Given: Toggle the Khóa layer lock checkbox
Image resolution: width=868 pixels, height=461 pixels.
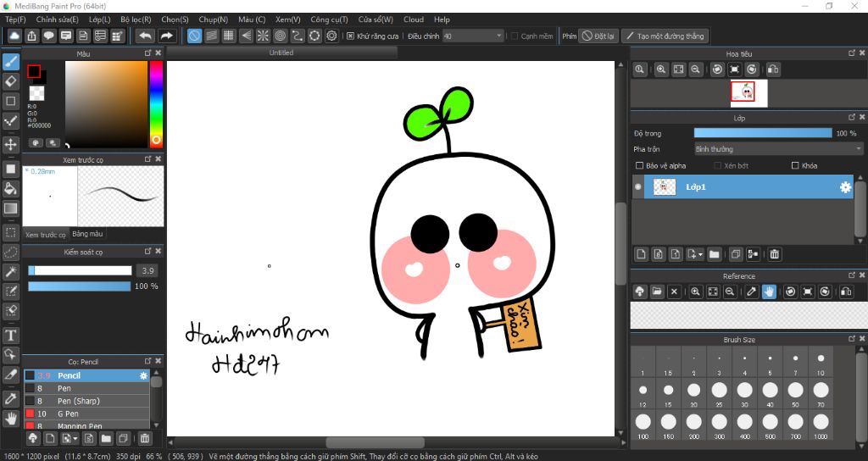Looking at the screenshot, I should (795, 166).
